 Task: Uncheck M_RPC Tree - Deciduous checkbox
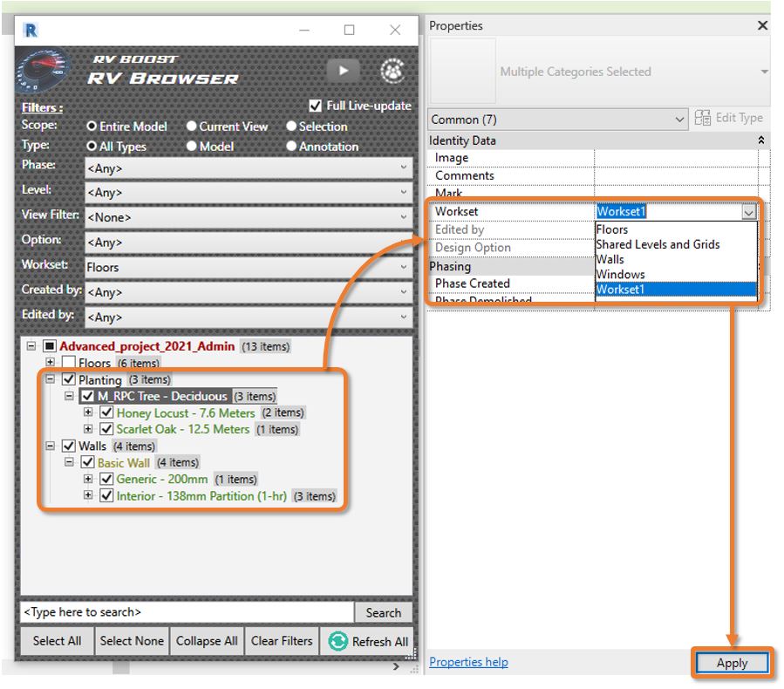87,396
